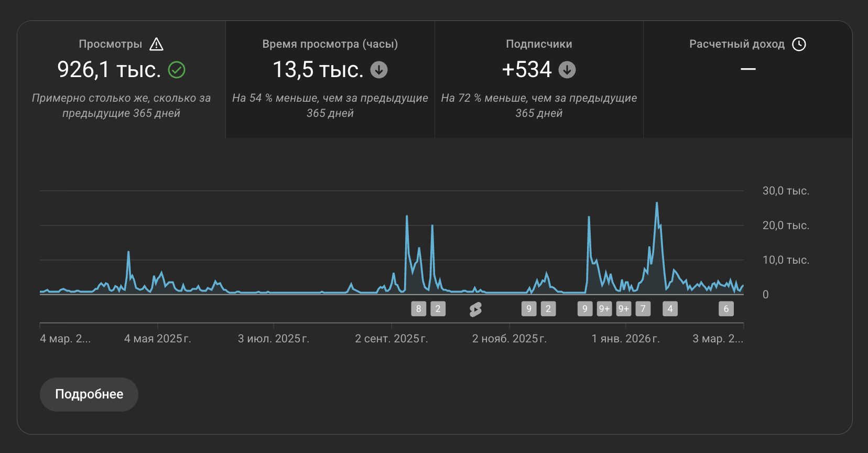Select the Подписчики metric tab

539,80
